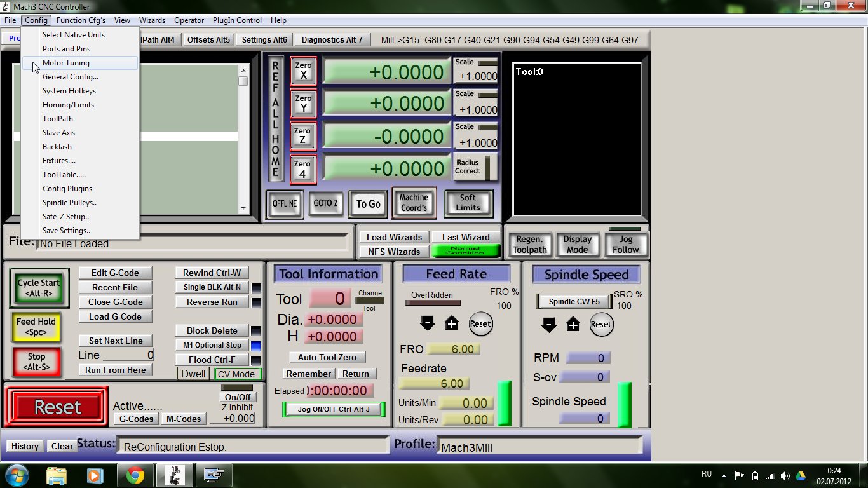The image size is (868, 488).
Task: Toggle the Single BLK Alt-N mode
Action: point(212,287)
